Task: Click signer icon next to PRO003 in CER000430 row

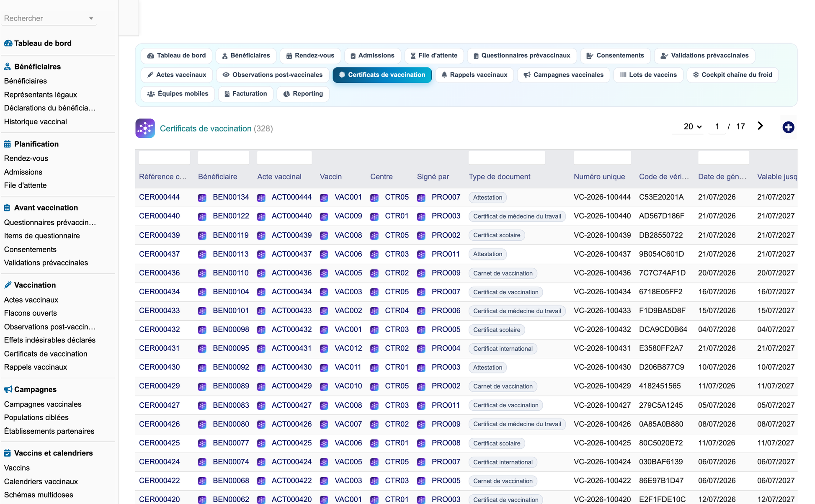Action: (x=421, y=368)
